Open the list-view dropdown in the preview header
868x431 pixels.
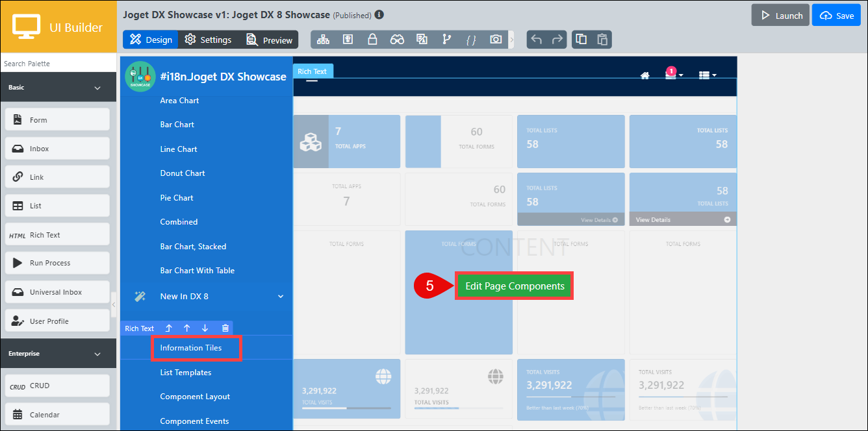pyautogui.click(x=708, y=75)
